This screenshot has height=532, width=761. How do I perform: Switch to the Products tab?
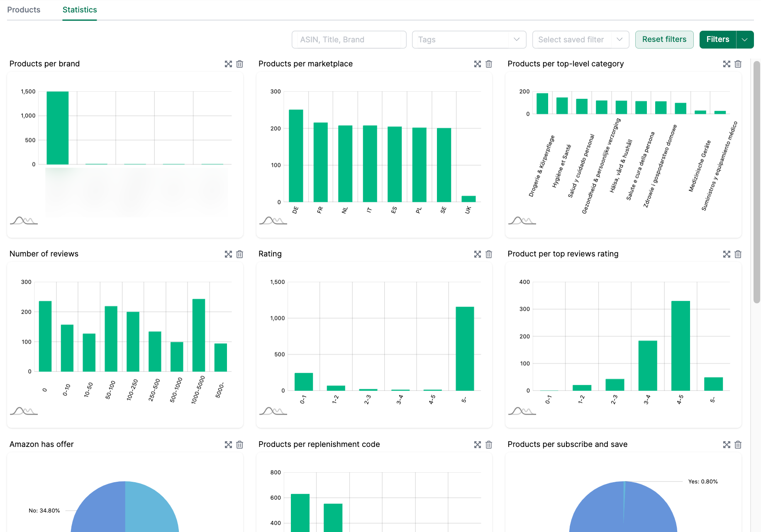tap(24, 10)
